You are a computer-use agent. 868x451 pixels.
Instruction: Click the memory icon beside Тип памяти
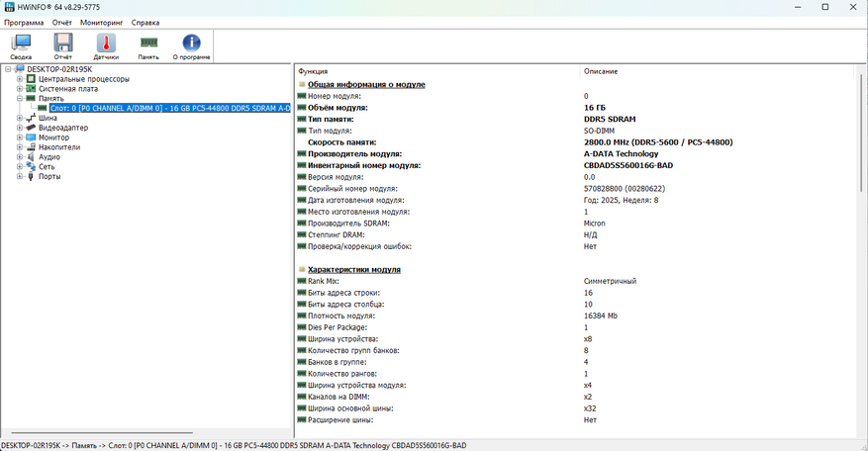pyautogui.click(x=302, y=119)
